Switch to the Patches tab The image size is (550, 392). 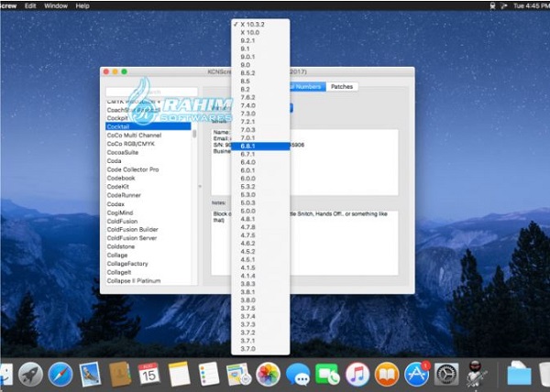[x=342, y=86]
